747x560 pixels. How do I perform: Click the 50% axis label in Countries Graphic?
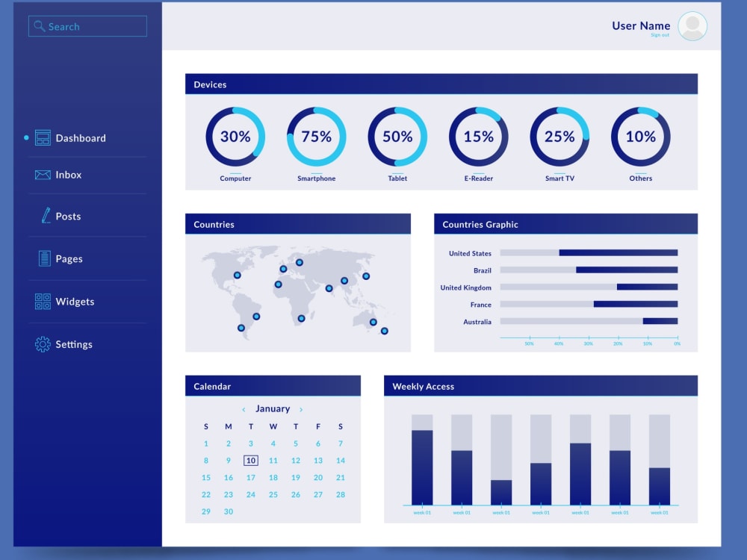[530, 343]
